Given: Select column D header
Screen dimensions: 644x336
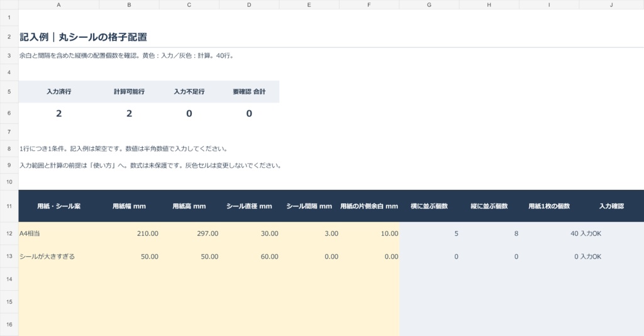Looking at the screenshot, I should click(x=249, y=4).
